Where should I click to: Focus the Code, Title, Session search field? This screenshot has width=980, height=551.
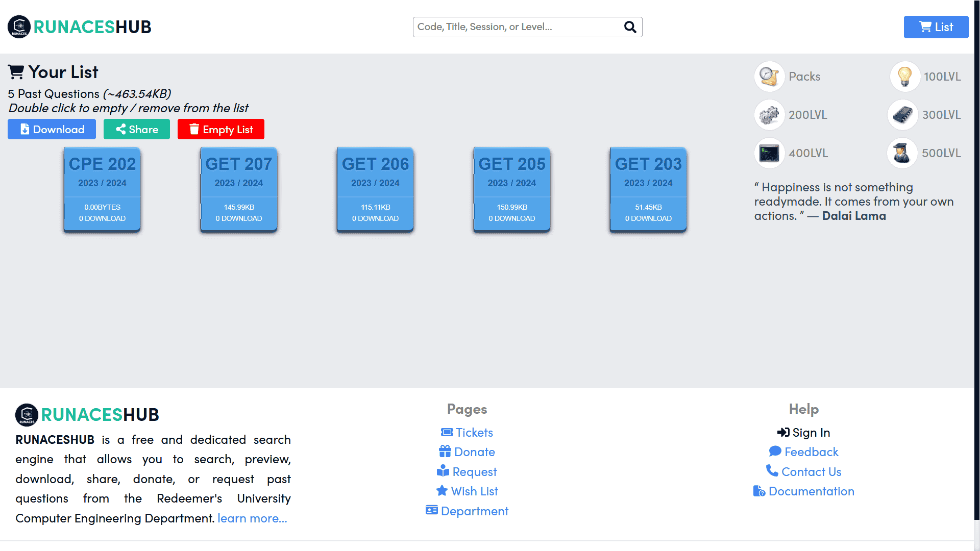point(518,27)
